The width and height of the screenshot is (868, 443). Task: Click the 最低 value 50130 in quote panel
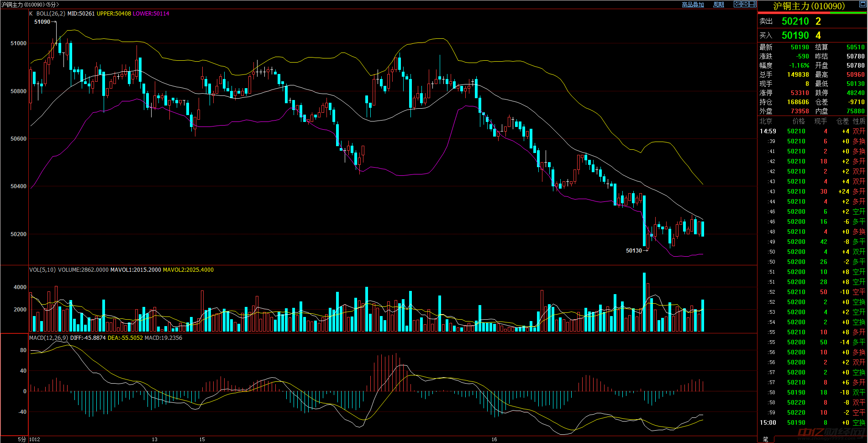coord(855,84)
